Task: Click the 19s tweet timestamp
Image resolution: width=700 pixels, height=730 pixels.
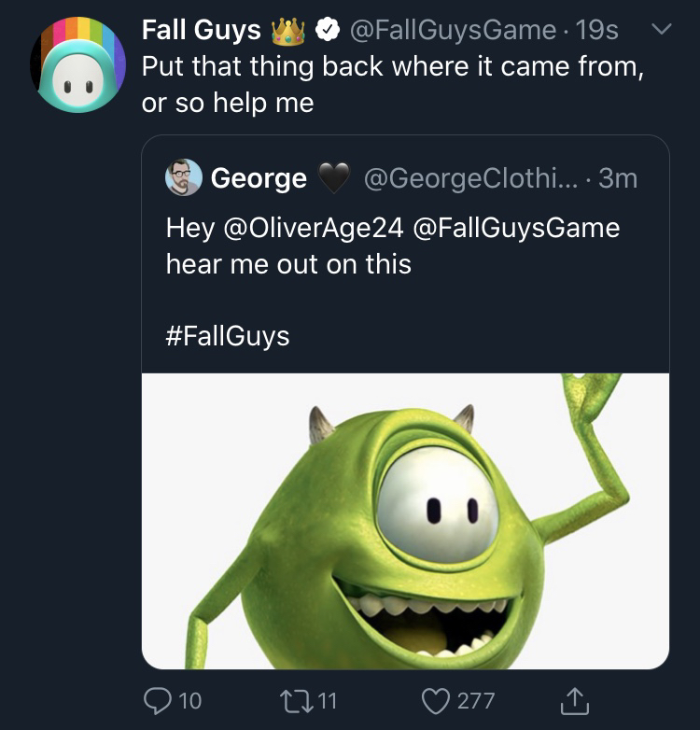Action: coord(598,31)
